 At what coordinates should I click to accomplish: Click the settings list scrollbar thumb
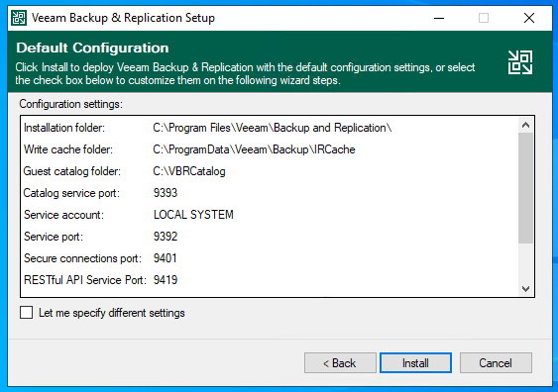tap(525, 188)
